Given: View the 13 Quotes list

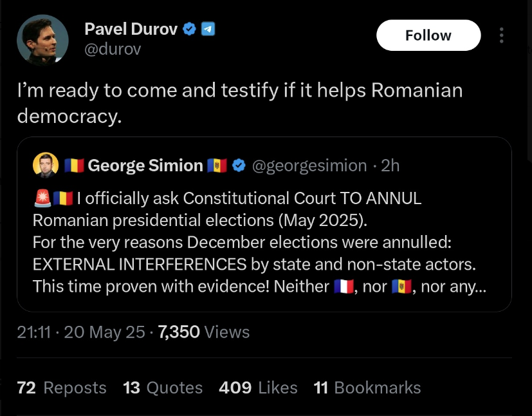Looking at the screenshot, I should click(x=163, y=388).
